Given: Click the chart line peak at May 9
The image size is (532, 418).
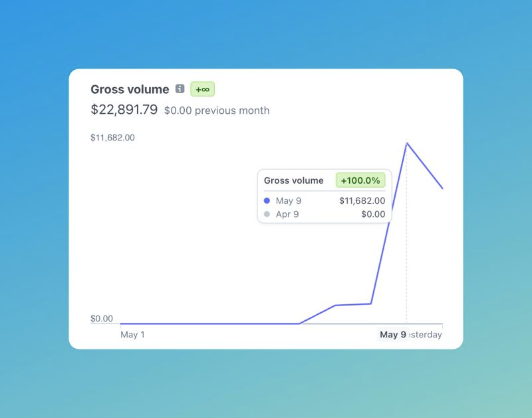Looking at the screenshot, I should point(406,143).
